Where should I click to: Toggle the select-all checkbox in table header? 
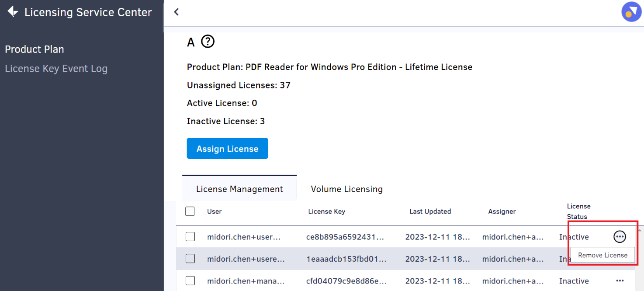click(x=190, y=211)
